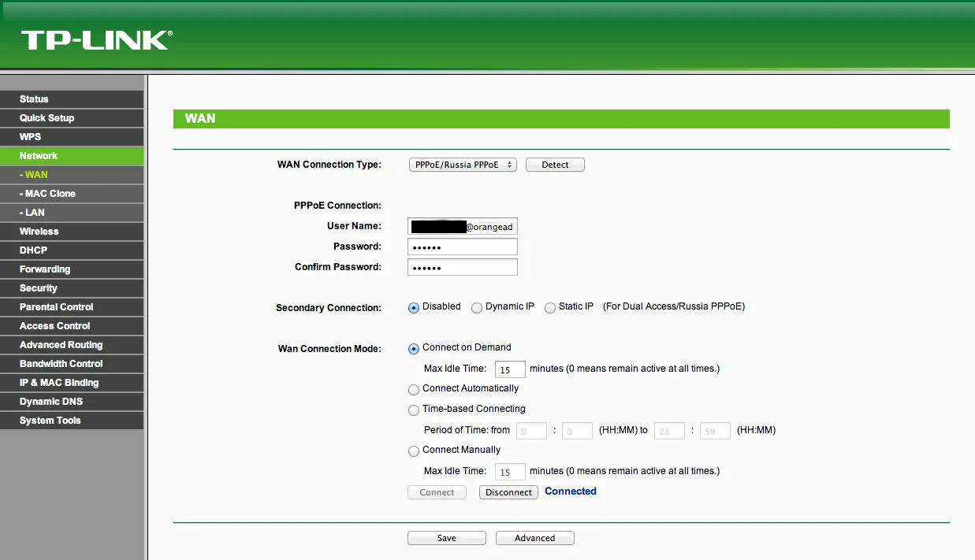
Task: Edit the Max Idle Time value
Action: 509,369
